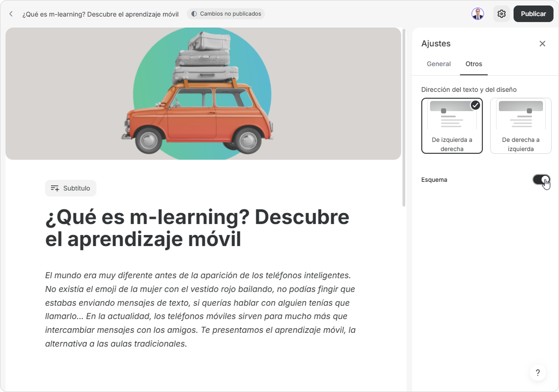
Task: Click the Esquema label text
Action: [434, 179]
